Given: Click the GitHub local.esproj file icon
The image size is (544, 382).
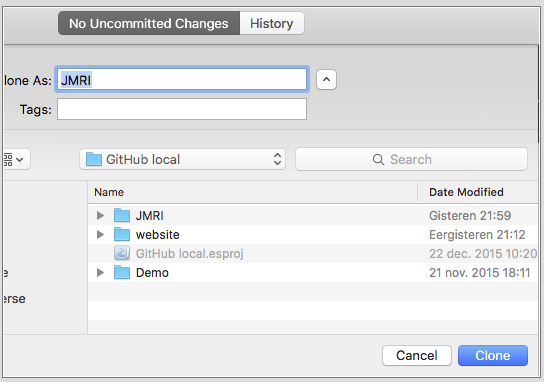Looking at the screenshot, I should click(x=122, y=254).
